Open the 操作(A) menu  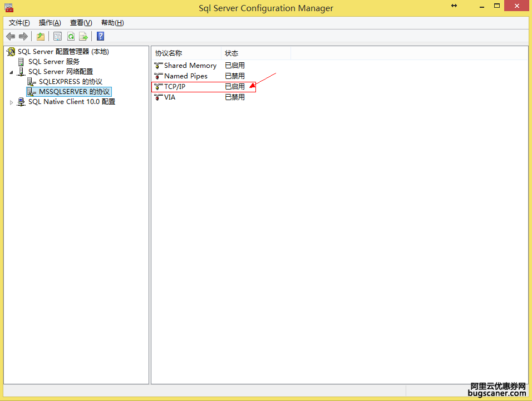click(50, 23)
